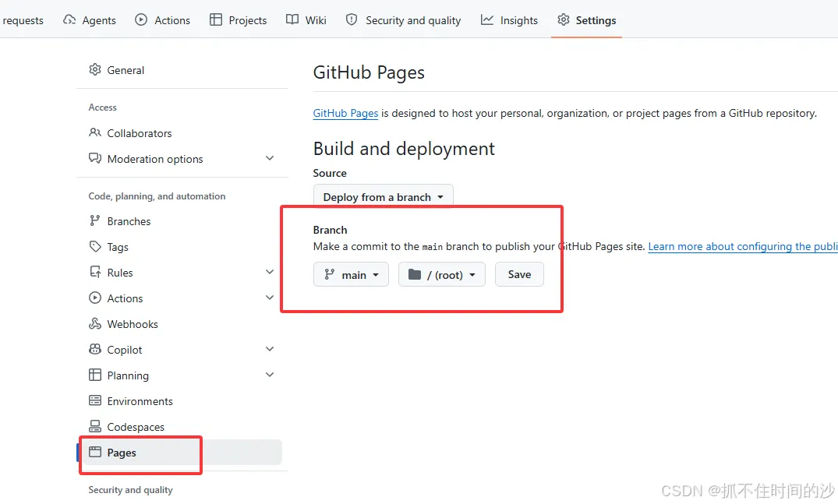Expand the sidebar Actions chevron
Image resolution: width=838 pixels, height=504 pixels.
(270, 298)
